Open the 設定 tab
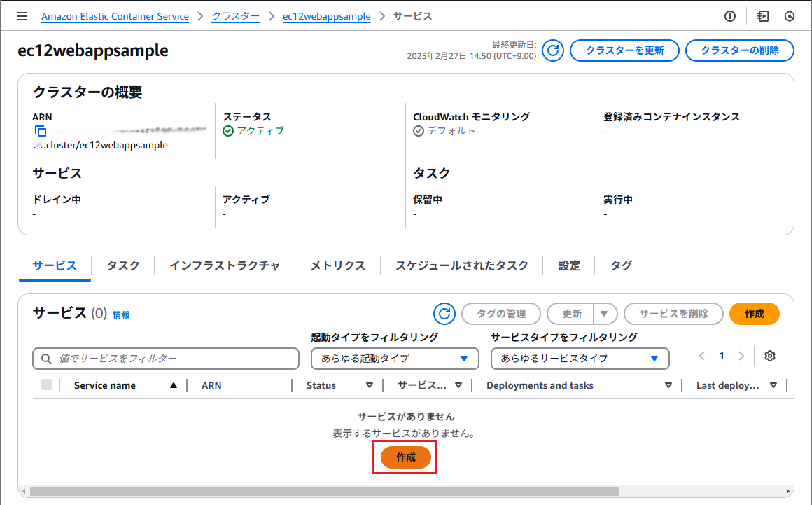This screenshot has height=505, width=812. 569,265
